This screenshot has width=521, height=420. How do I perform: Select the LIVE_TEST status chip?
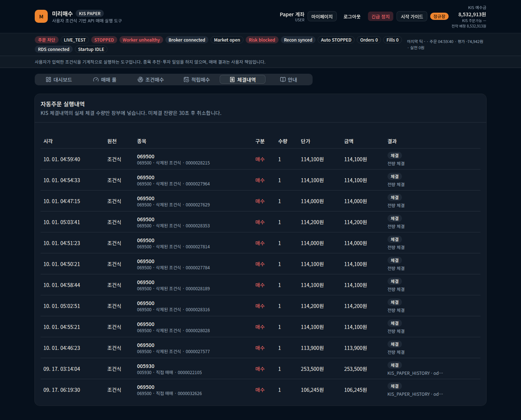75,40
